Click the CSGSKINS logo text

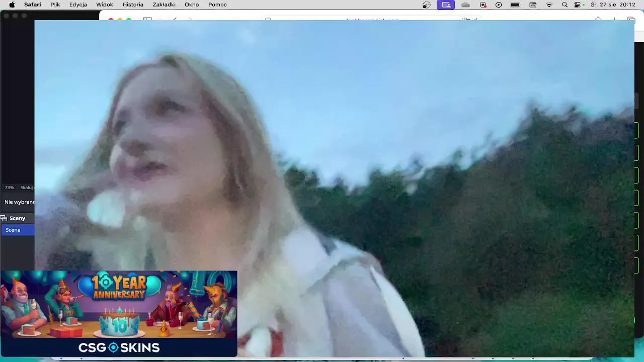(x=119, y=347)
